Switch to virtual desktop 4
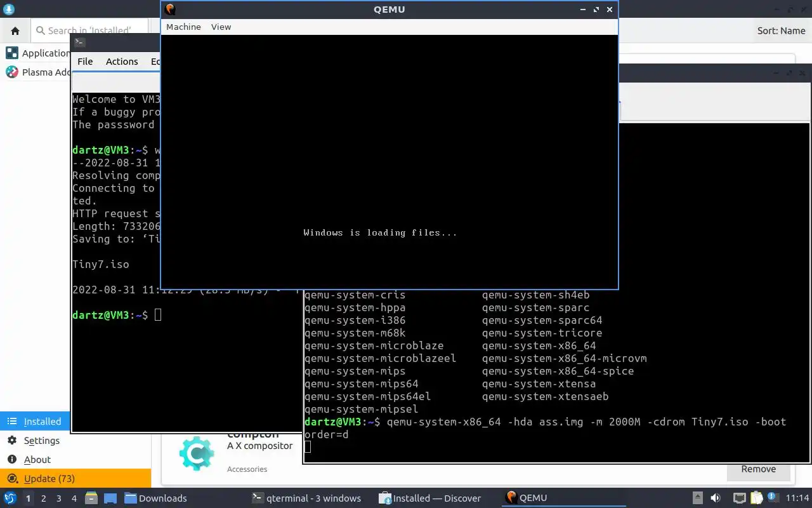Image resolution: width=812 pixels, height=508 pixels. point(74,498)
